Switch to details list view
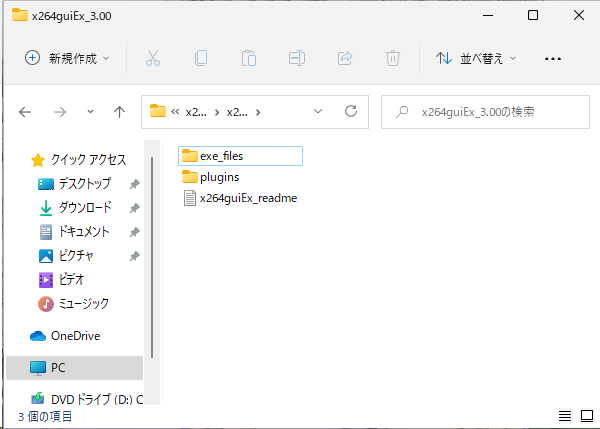 coord(565,416)
